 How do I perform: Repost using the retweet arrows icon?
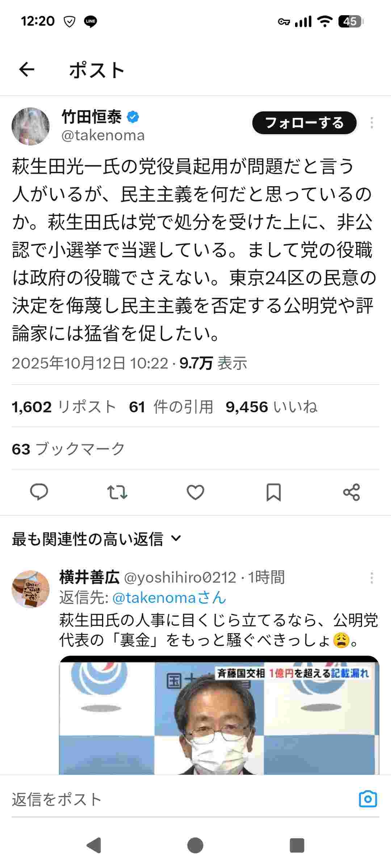tap(117, 492)
